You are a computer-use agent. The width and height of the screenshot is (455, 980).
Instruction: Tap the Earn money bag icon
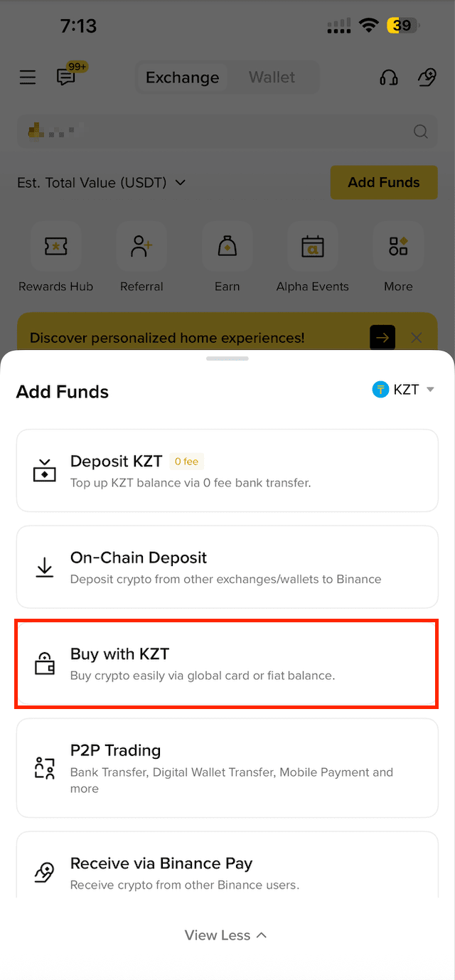click(227, 247)
